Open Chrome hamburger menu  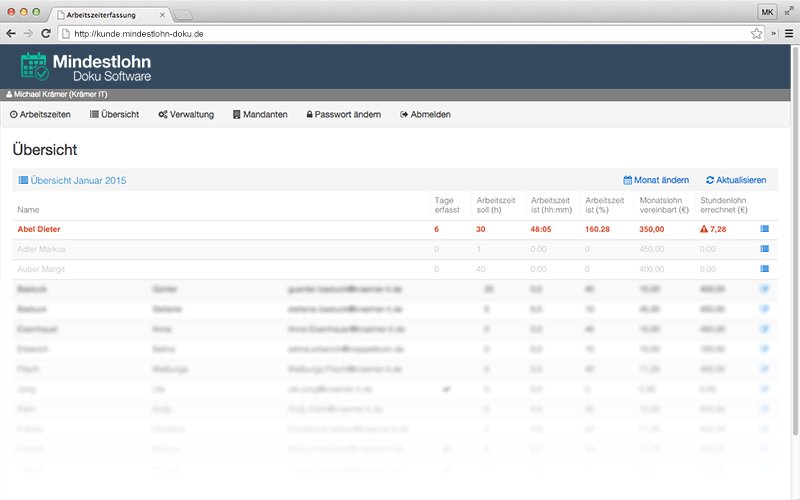point(789,34)
